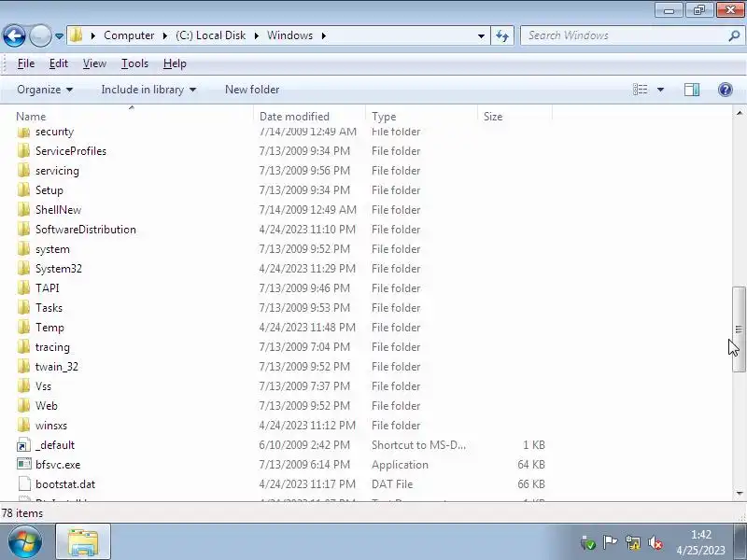Expand the breadcrumb arrow after Windows
Image resolution: width=747 pixels, height=560 pixels.
pyautogui.click(x=324, y=35)
